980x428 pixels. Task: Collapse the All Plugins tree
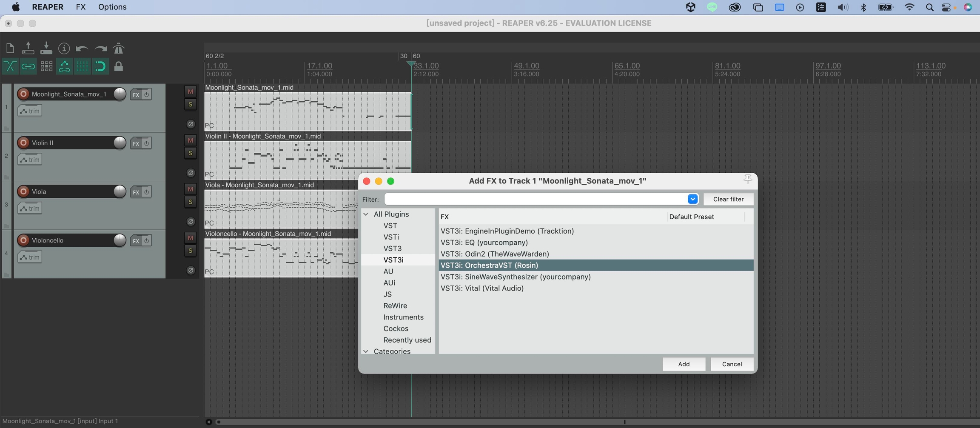(366, 214)
